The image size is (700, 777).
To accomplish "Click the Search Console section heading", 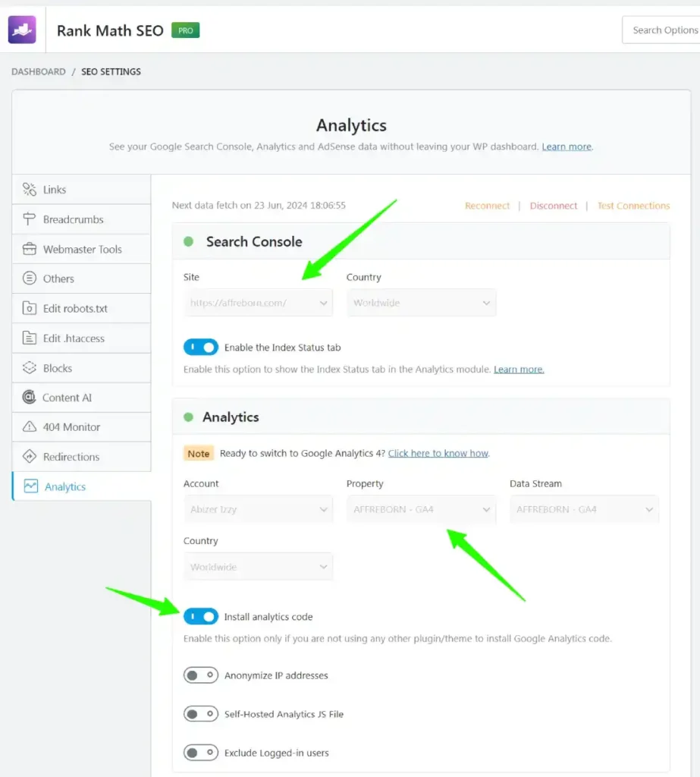I will 254,242.
